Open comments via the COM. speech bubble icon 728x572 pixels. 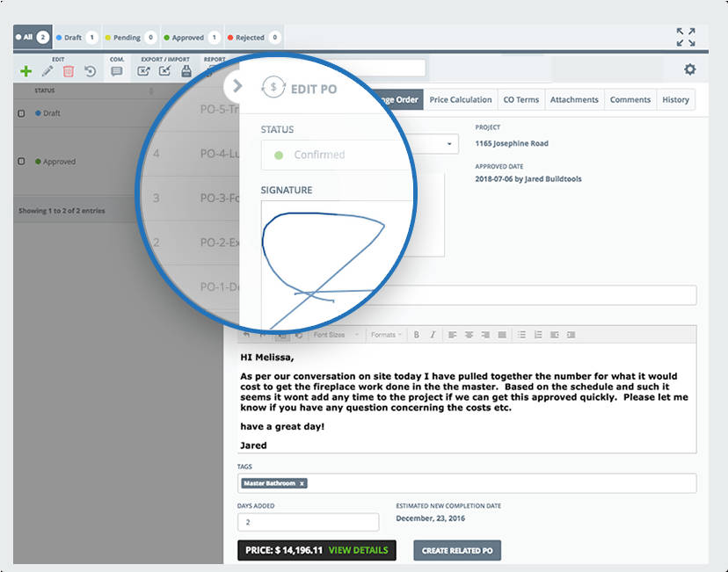point(119,71)
